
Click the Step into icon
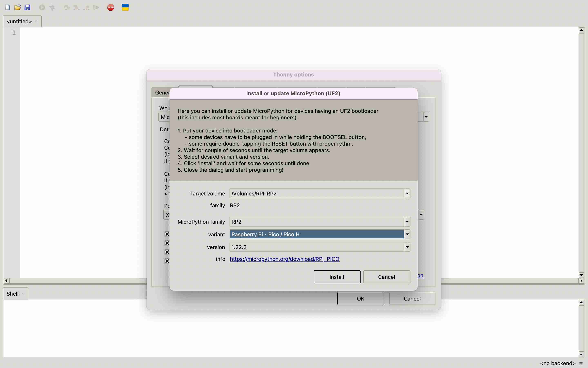(77, 7)
